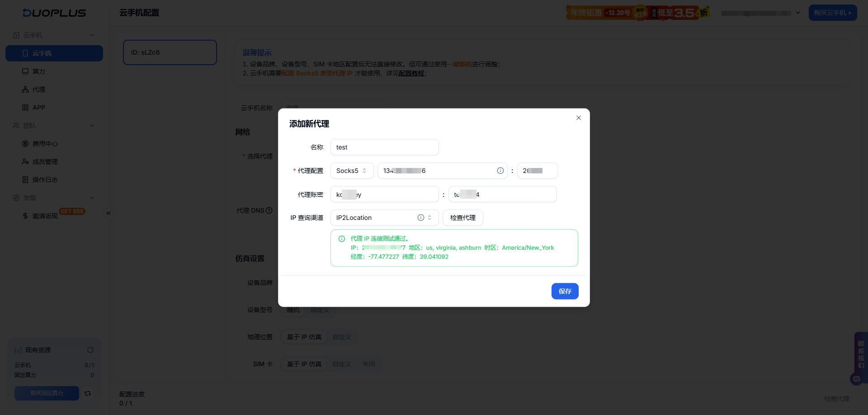This screenshot has width=868, height=415.
Task: Select the device card ID: sLZc6
Action: 170,52
